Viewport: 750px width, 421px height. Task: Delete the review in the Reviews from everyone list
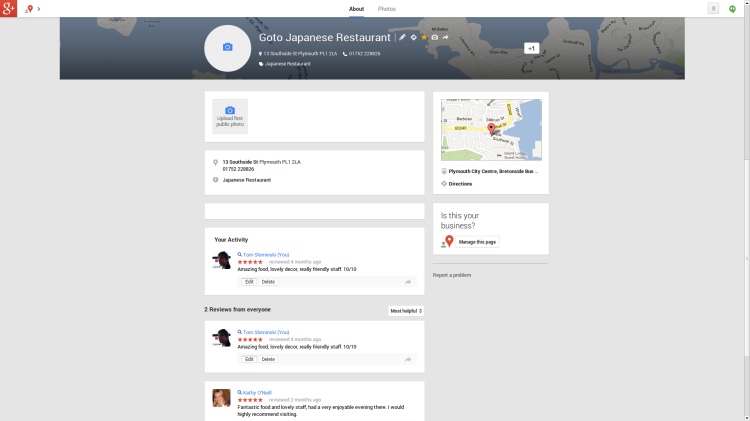[x=268, y=359]
